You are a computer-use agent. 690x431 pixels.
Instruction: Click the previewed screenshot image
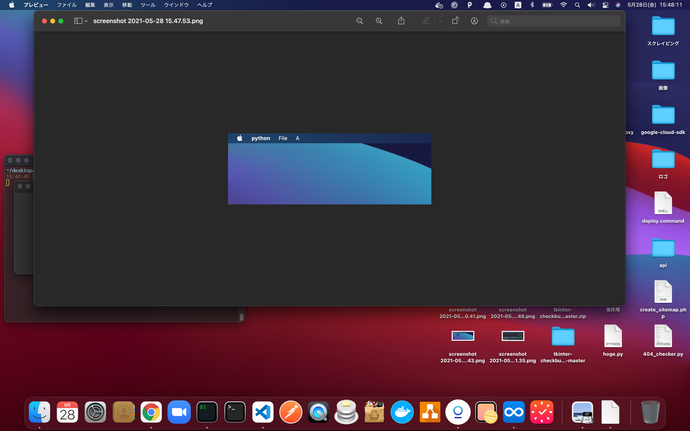click(330, 169)
